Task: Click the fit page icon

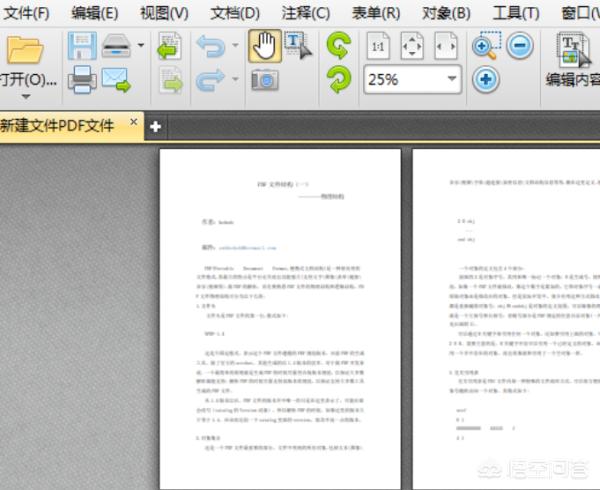Action: (x=412, y=46)
